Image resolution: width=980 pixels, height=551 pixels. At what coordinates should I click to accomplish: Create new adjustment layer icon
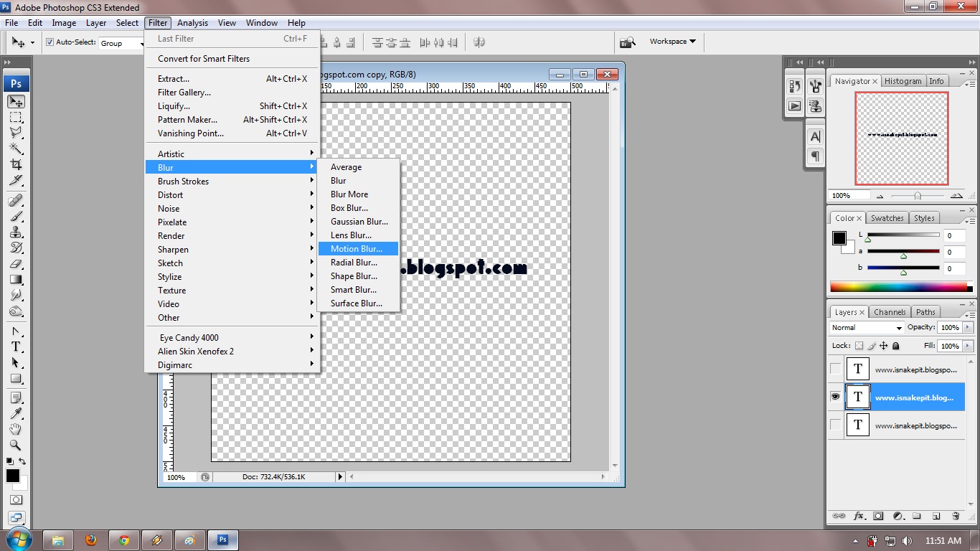(x=897, y=516)
